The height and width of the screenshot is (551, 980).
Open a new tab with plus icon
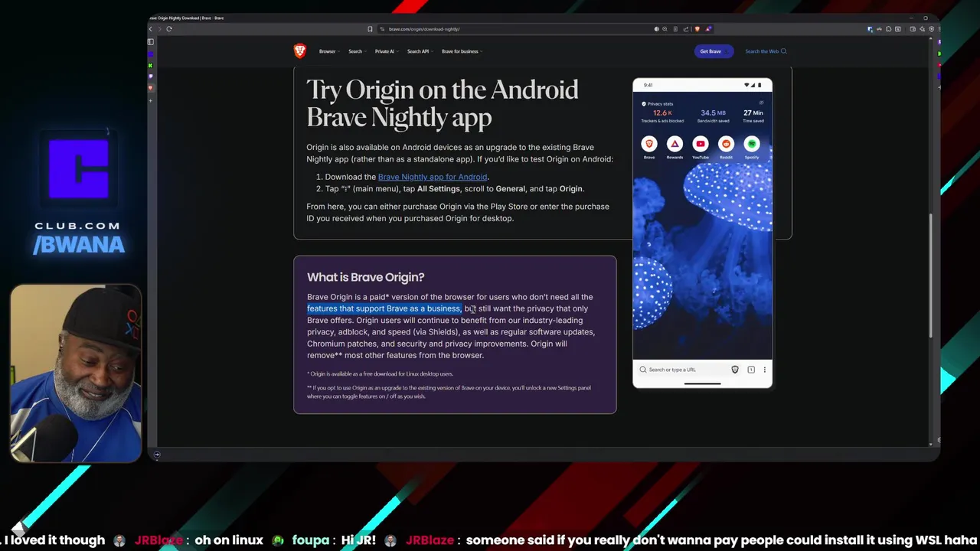151,100
